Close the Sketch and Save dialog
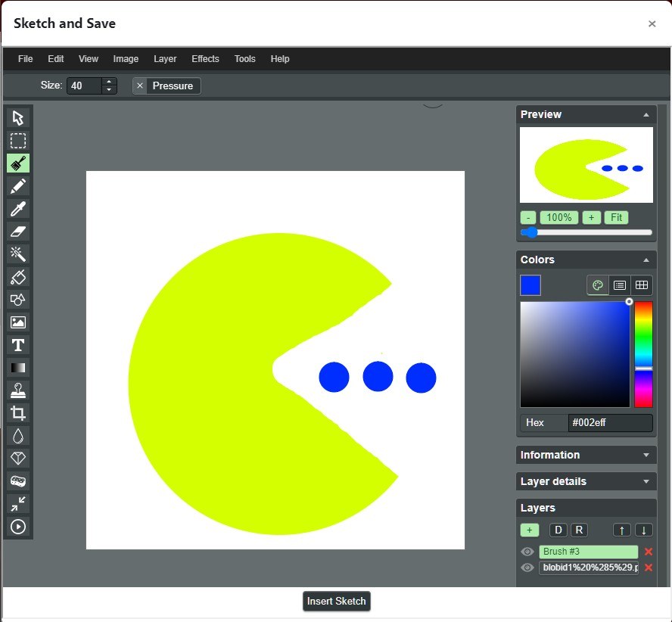This screenshot has height=622, width=672. pyautogui.click(x=652, y=23)
